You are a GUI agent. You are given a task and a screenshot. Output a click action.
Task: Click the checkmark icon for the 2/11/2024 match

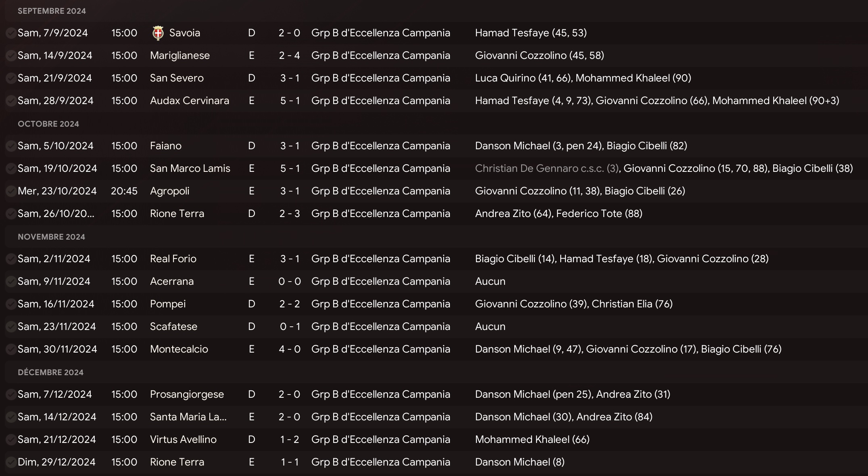coord(11,259)
